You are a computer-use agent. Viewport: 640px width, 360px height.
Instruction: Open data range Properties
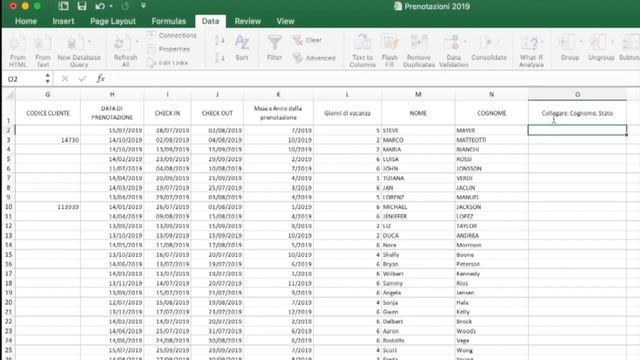click(169, 49)
